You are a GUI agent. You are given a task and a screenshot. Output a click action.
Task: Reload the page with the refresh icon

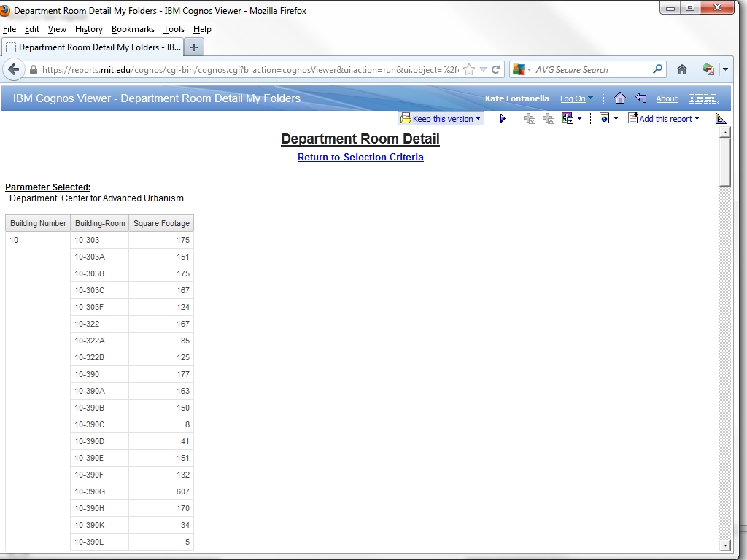(x=496, y=70)
